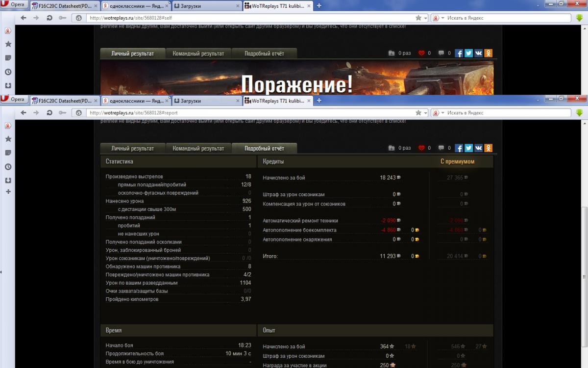Screen dimensions: 588x368
Task: Click the red heart like icon in the lower window
Action: point(421,148)
